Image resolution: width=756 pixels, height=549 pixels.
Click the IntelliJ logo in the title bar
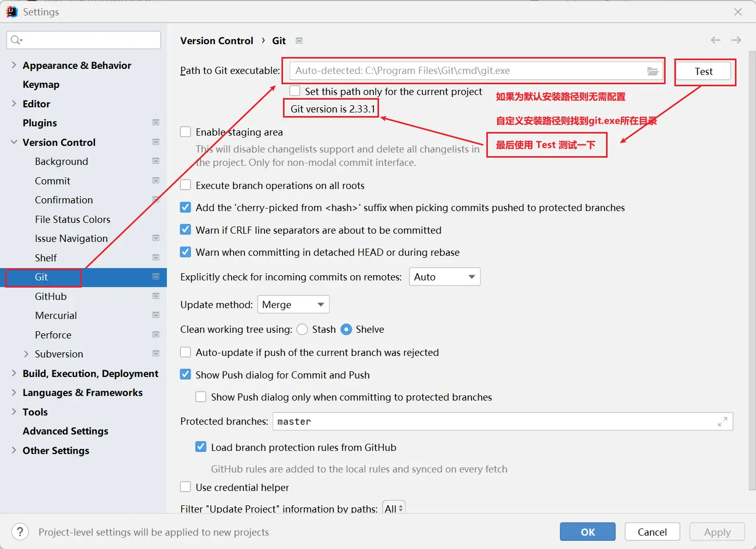(12, 12)
